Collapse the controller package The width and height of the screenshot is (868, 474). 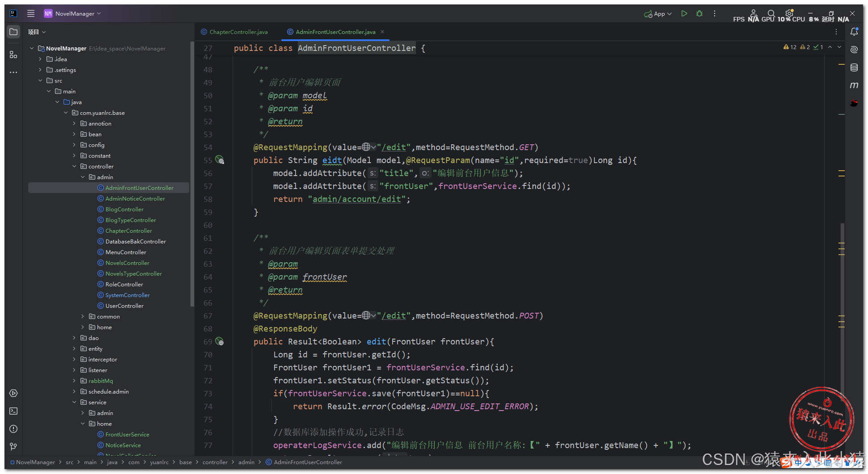(74, 166)
